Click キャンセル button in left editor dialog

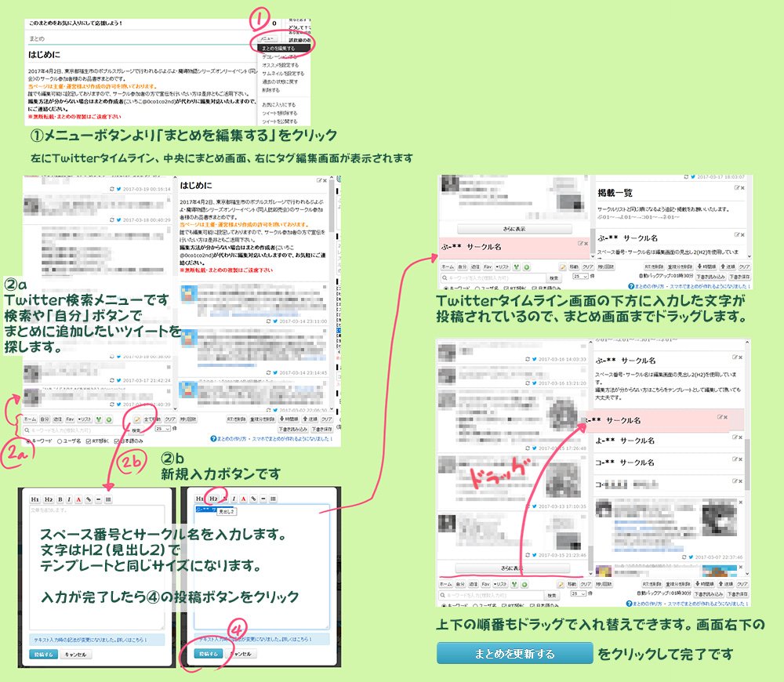tap(75, 654)
